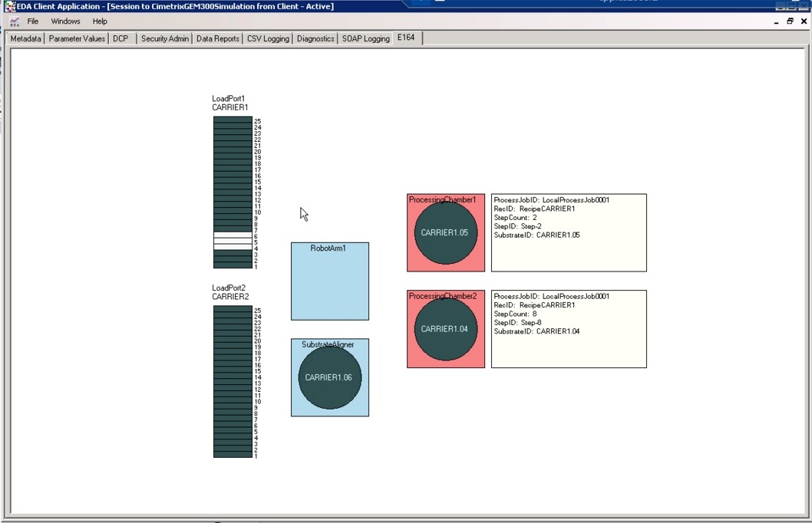Open the CSV Logging tab

tap(268, 38)
